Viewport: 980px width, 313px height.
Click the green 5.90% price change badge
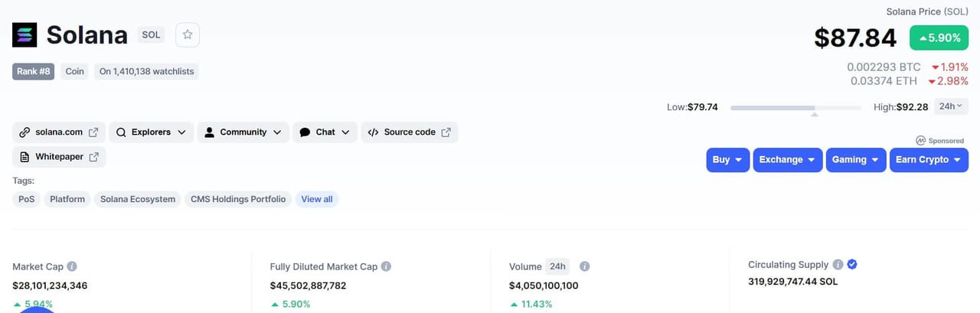[939, 37]
